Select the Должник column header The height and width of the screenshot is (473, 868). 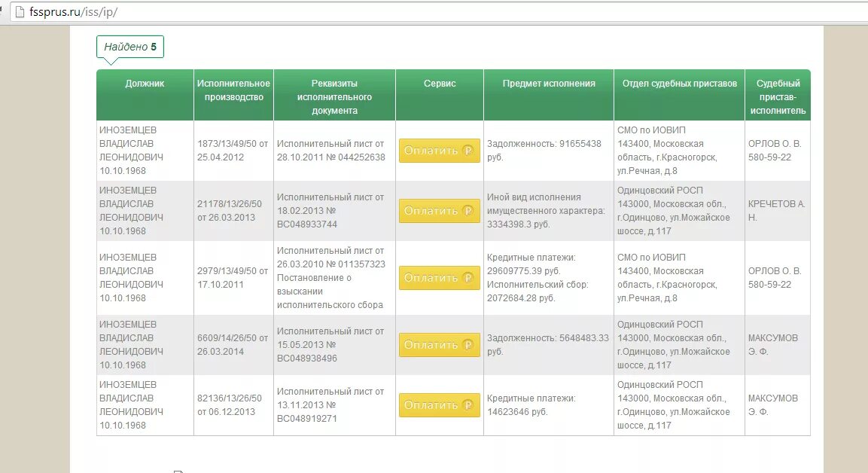[x=144, y=84]
